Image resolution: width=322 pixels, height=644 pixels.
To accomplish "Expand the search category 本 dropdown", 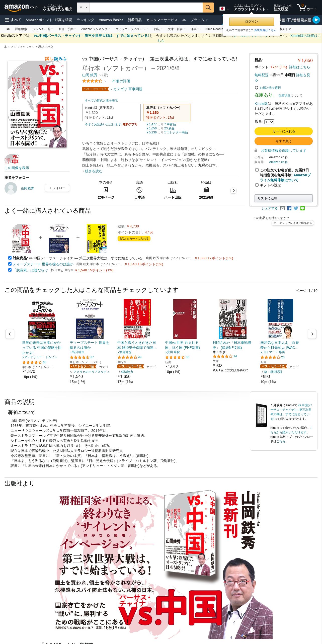I will coord(83,8).
